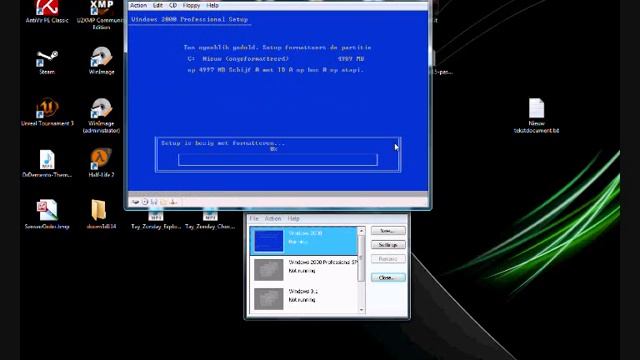Open the Action menu of the virtual machine window
Image resolution: width=640 pixels, height=360 pixels.
coord(138,5)
